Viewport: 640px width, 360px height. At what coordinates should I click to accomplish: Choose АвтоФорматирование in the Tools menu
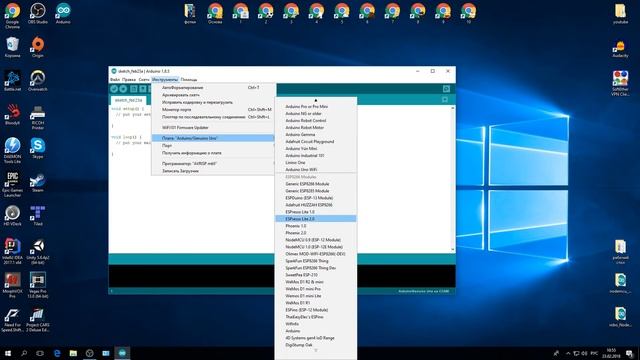coord(213,87)
